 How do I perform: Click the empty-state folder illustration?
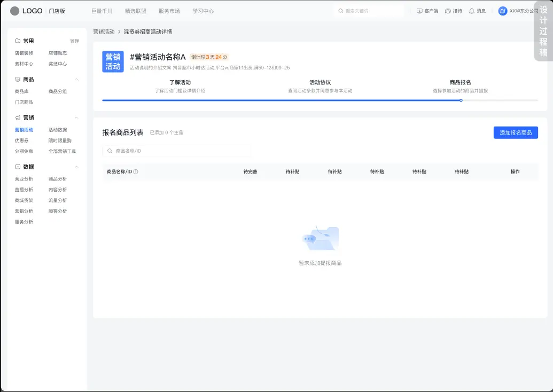tap(320, 238)
